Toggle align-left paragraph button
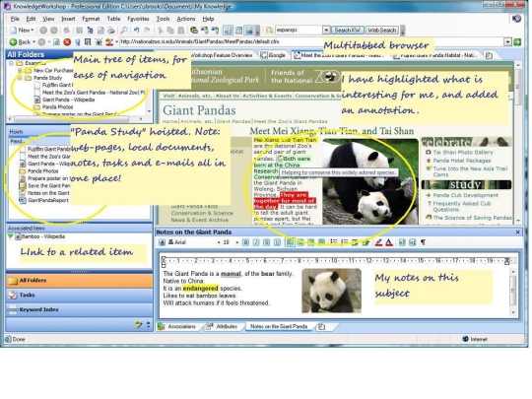This screenshot has height=399, width=532. [290, 242]
